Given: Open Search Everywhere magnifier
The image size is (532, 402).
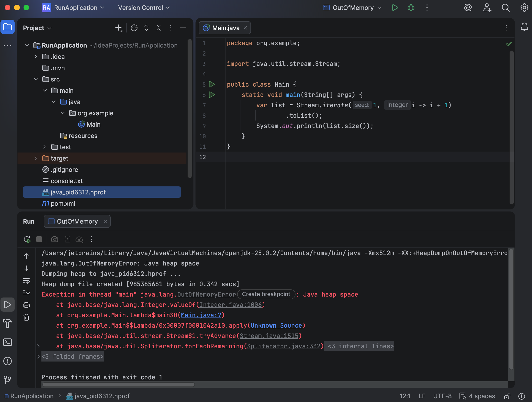Looking at the screenshot, I should pos(505,8).
